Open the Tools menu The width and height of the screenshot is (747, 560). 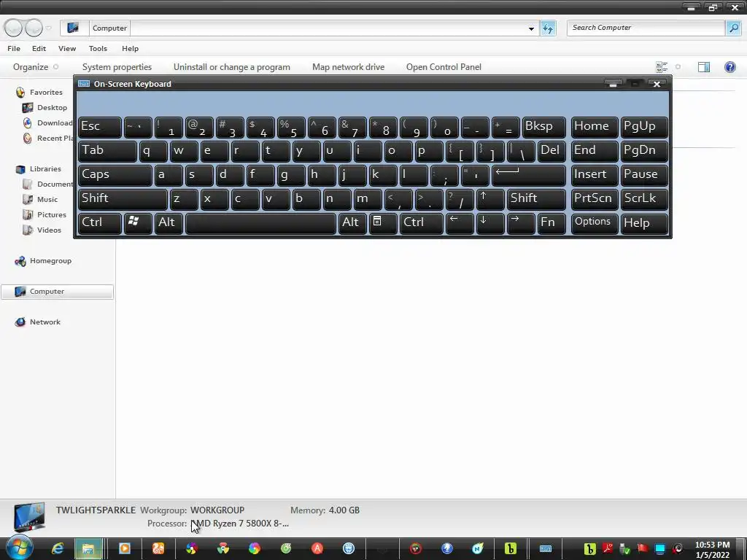pyautogui.click(x=98, y=49)
